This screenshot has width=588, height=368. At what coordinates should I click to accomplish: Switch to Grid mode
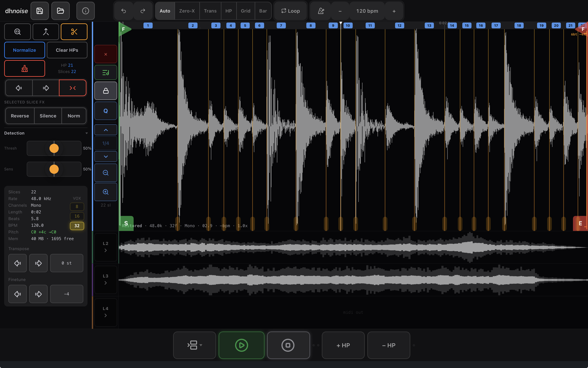click(246, 11)
